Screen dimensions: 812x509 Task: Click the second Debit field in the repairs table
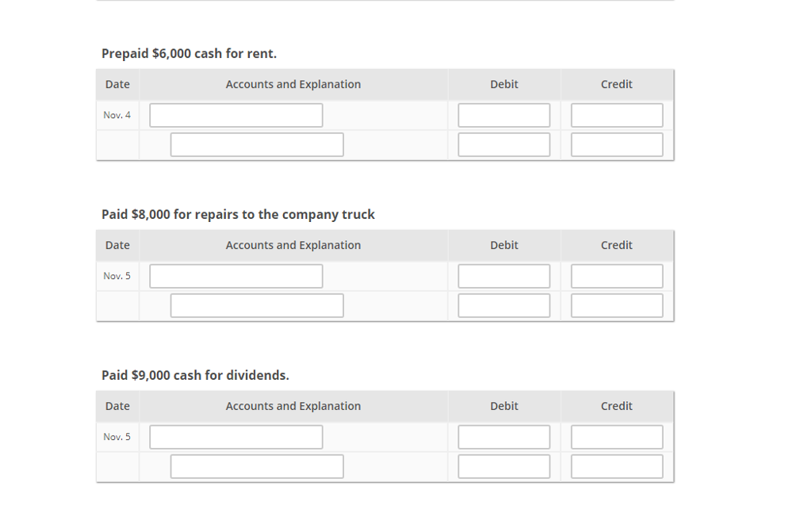pos(504,304)
